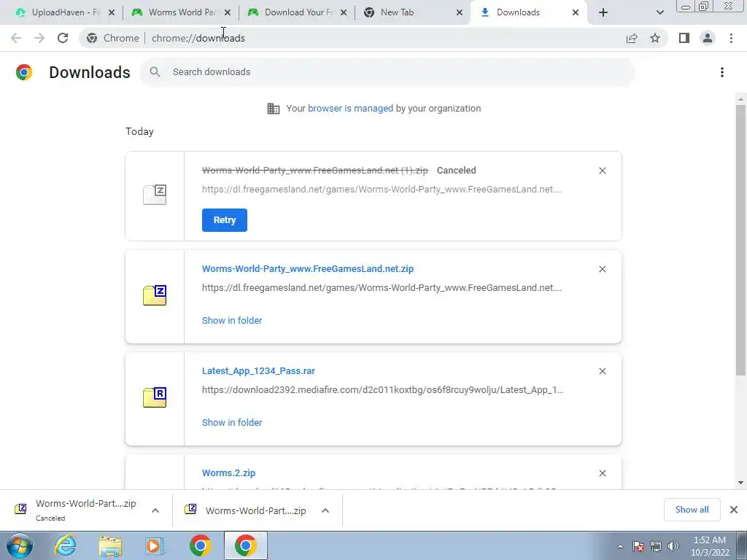
Task: Open the 'browser is managed' link
Action: click(350, 109)
